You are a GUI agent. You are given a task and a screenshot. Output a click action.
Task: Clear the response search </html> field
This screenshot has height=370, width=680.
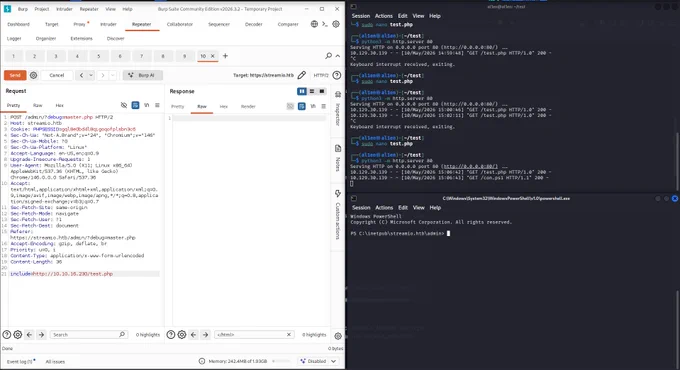coord(289,334)
